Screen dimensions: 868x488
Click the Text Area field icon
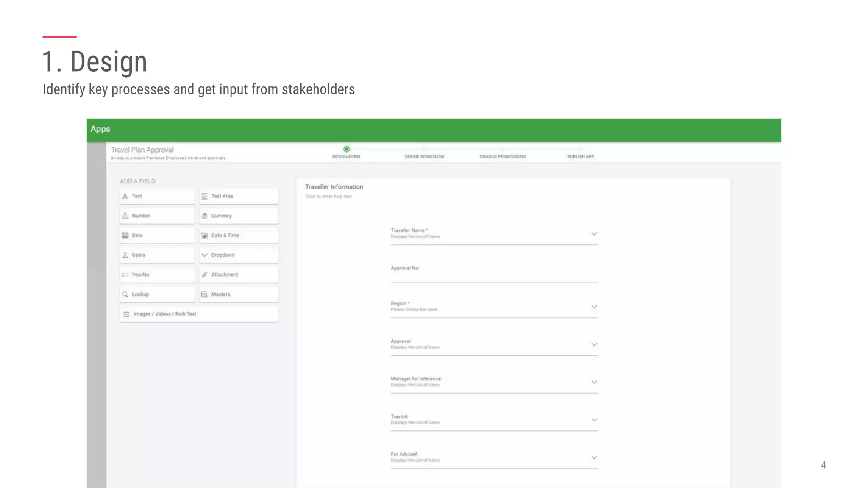coord(204,196)
